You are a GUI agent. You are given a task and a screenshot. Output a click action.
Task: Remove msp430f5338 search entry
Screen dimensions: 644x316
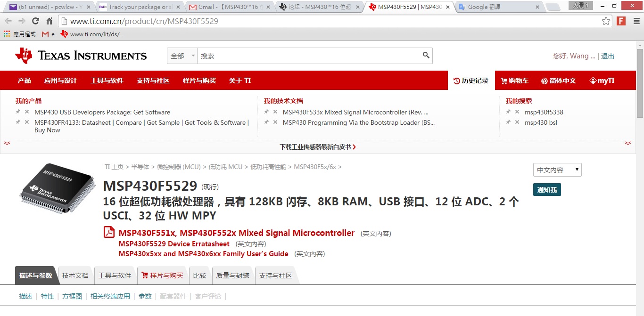[x=517, y=112]
